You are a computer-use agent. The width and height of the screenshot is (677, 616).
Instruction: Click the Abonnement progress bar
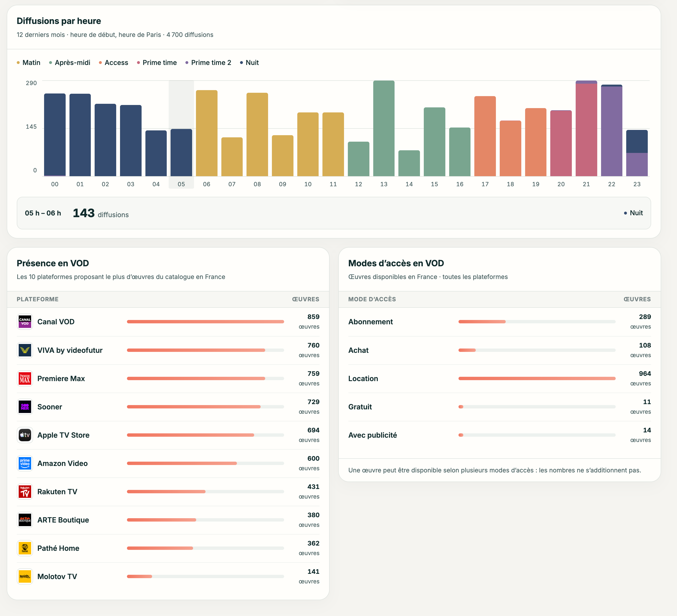click(537, 322)
